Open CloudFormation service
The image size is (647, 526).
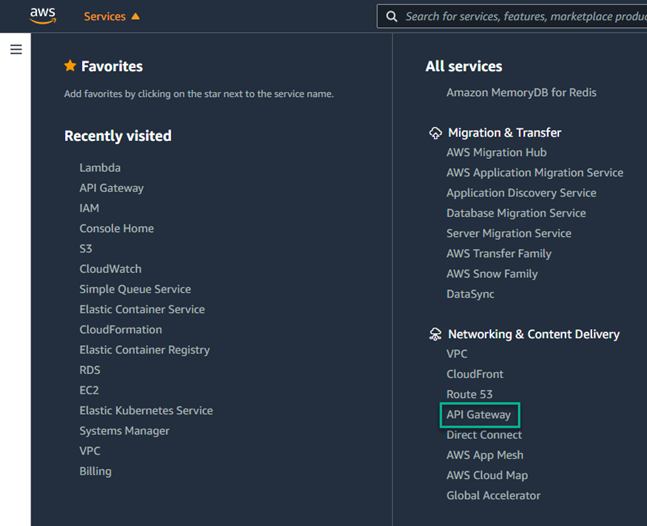click(x=120, y=330)
